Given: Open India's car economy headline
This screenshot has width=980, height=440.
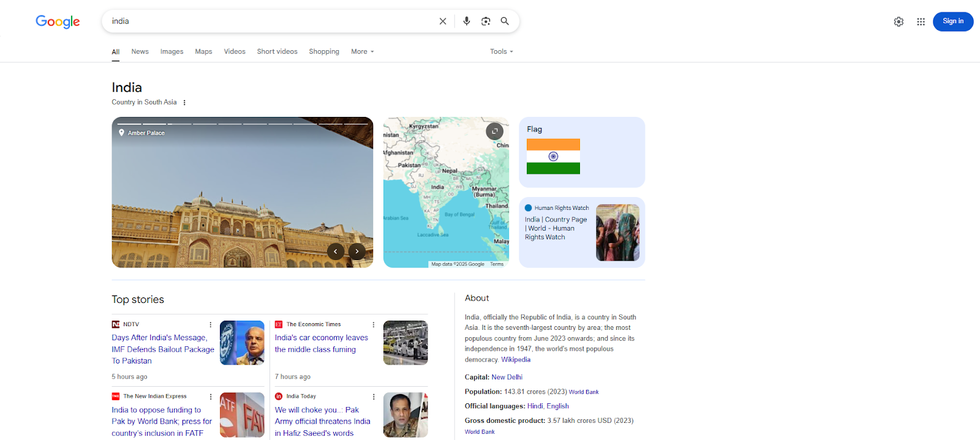Looking at the screenshot, I should tap(322, 344).
